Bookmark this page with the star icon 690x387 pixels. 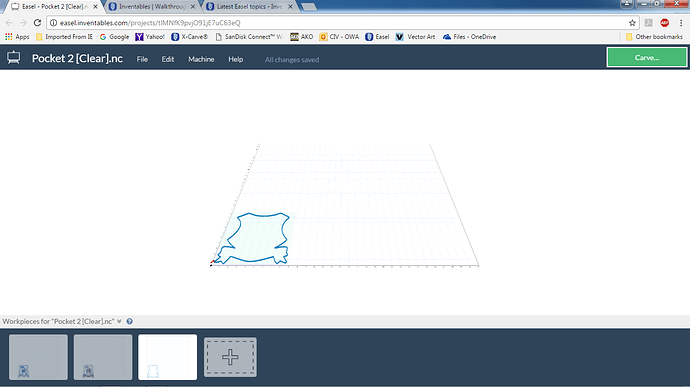point(632,23)
